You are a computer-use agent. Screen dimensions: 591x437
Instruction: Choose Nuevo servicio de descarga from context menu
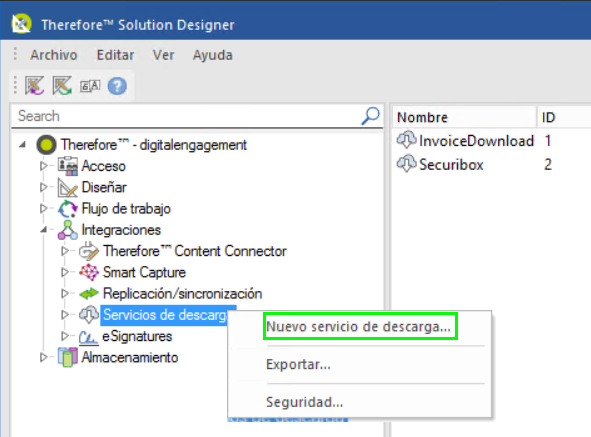coord(359,327)
